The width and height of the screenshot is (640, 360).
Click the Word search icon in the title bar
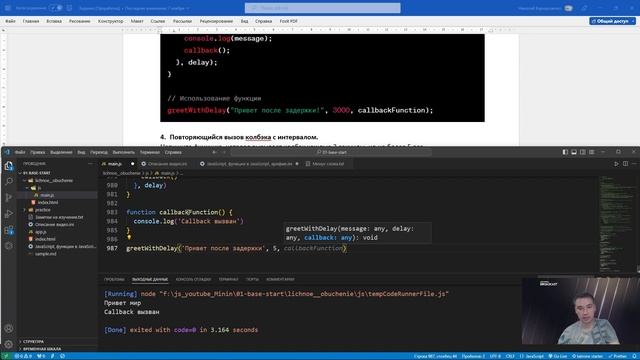253,8
